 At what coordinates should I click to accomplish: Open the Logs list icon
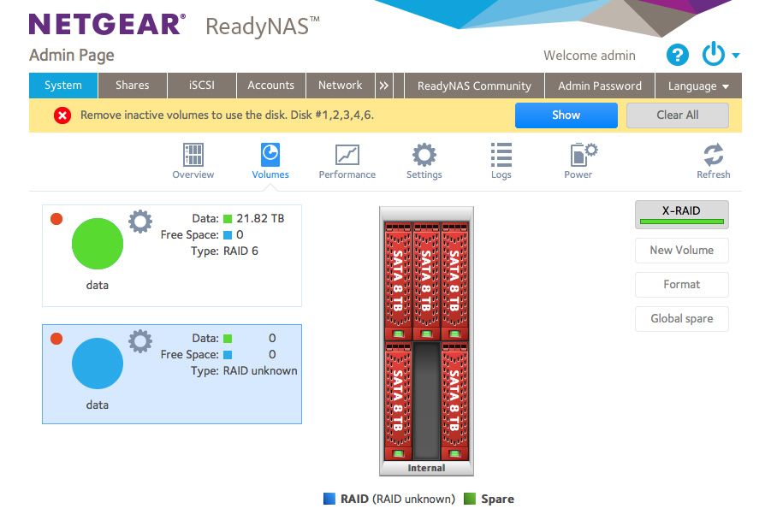pos(501,161)
